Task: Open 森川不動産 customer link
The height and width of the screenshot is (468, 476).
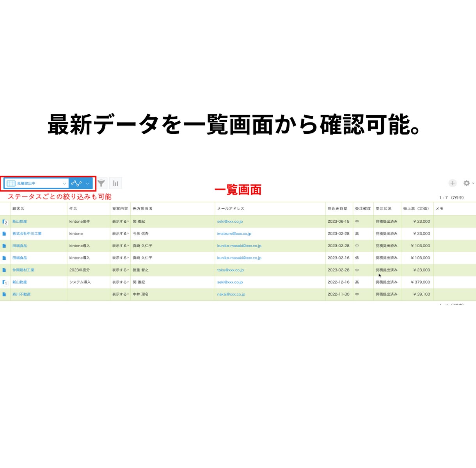Action: [21, 294]
